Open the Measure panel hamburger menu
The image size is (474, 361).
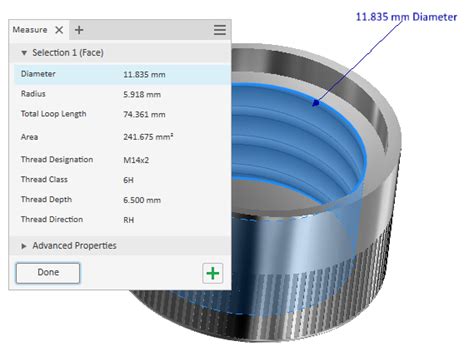click(x=220, y=30)
